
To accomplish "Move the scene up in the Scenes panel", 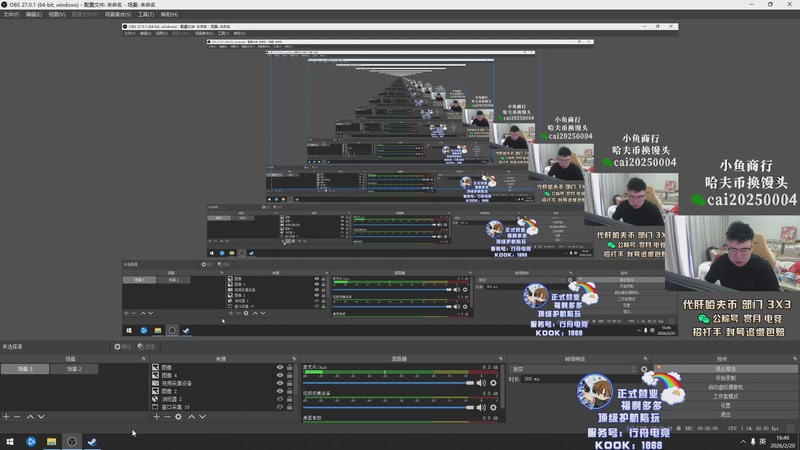I will (30, 417).
